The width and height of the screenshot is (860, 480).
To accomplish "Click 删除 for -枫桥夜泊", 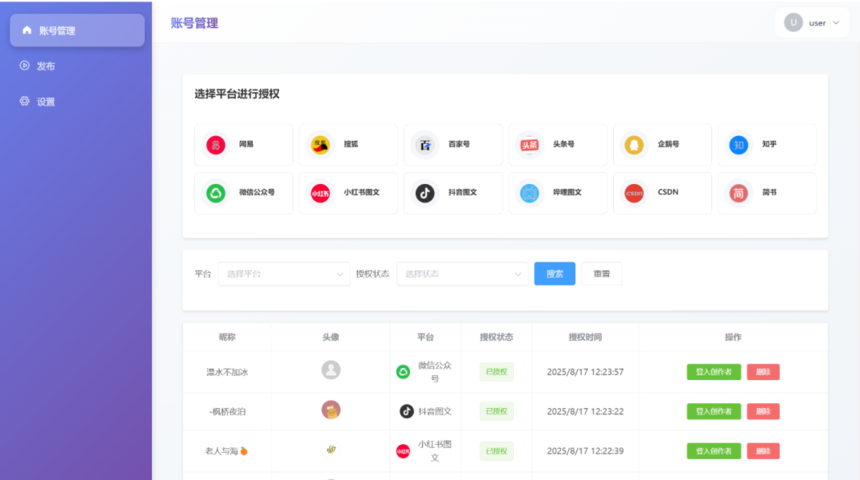I will (x=763, y=411).
